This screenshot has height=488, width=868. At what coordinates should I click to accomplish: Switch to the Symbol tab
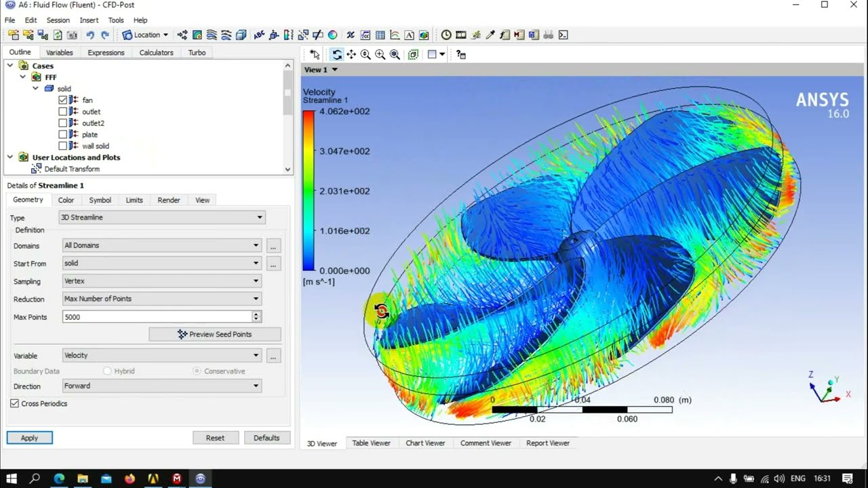tap(100, 200)
